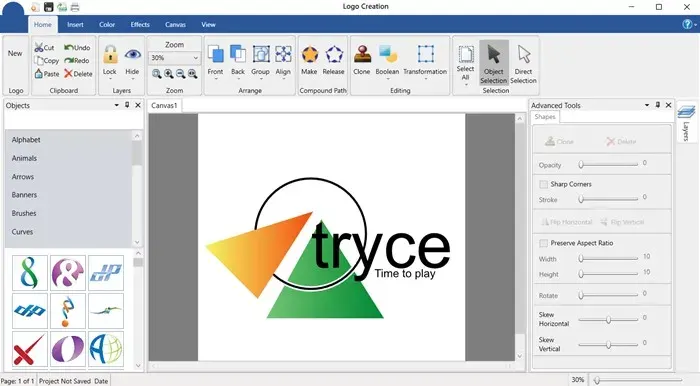Screen dimensions: 700x386
Task: Click the Copy icon in Clipboard
Action: pos(39,60)
